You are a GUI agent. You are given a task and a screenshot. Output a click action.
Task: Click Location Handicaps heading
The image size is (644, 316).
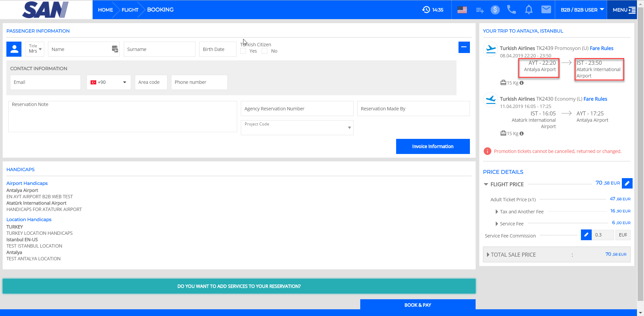click(x=29, y=219)
